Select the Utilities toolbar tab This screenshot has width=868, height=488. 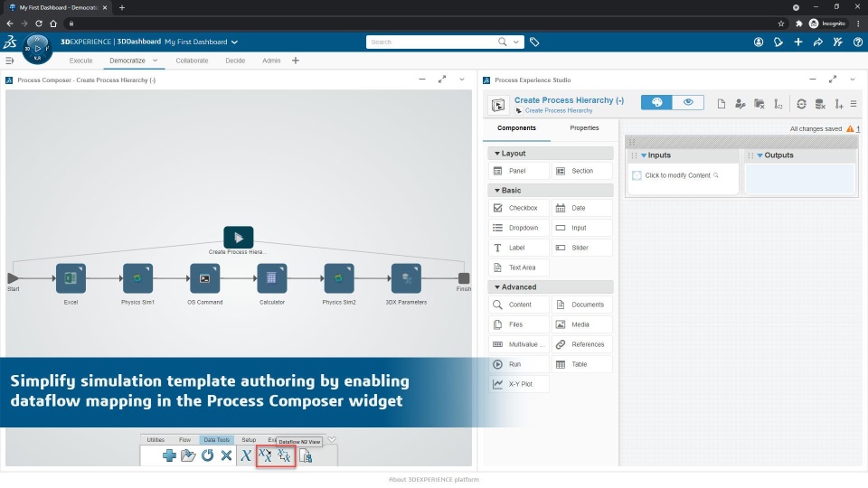point(156,440)
